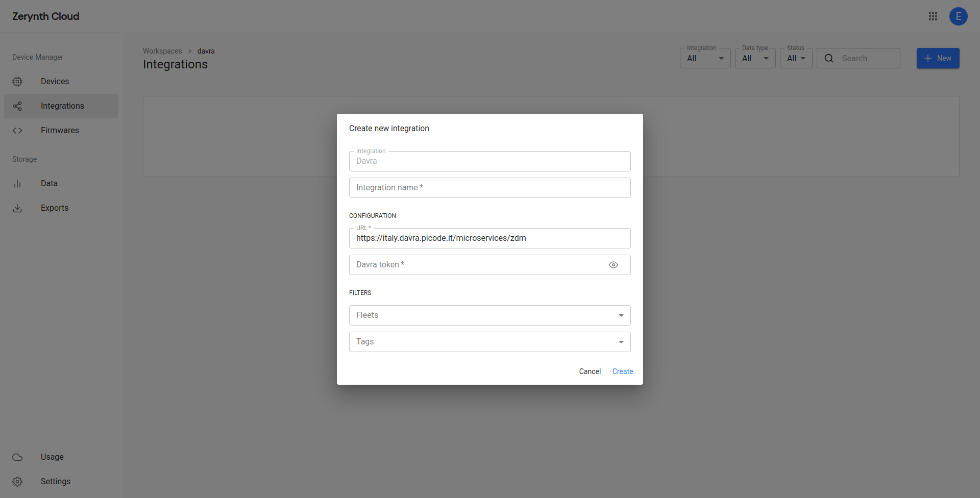
Task: Click the Settings gear icon
Action: tap(17, 482)
